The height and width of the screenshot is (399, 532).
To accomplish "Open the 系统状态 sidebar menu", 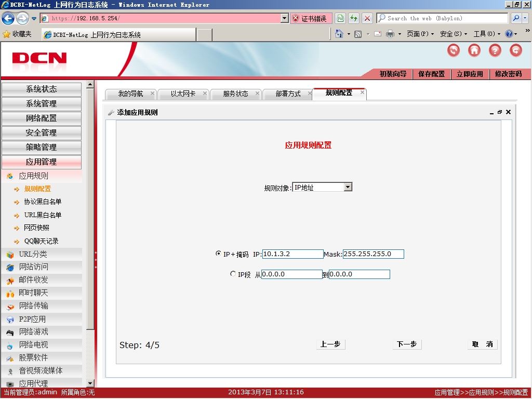I will 42,89.
